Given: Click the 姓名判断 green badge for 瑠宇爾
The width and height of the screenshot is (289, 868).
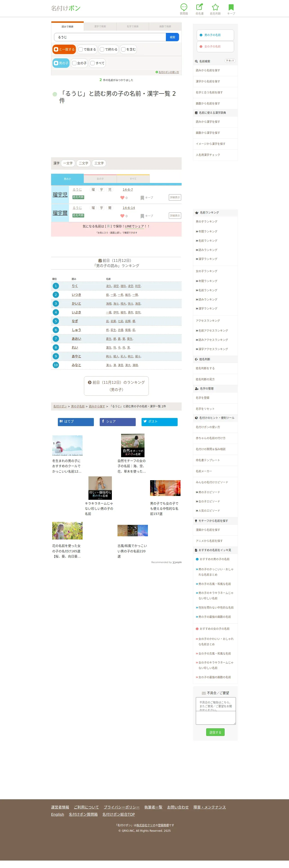Looking at the screenshot, I should point(78,215).
